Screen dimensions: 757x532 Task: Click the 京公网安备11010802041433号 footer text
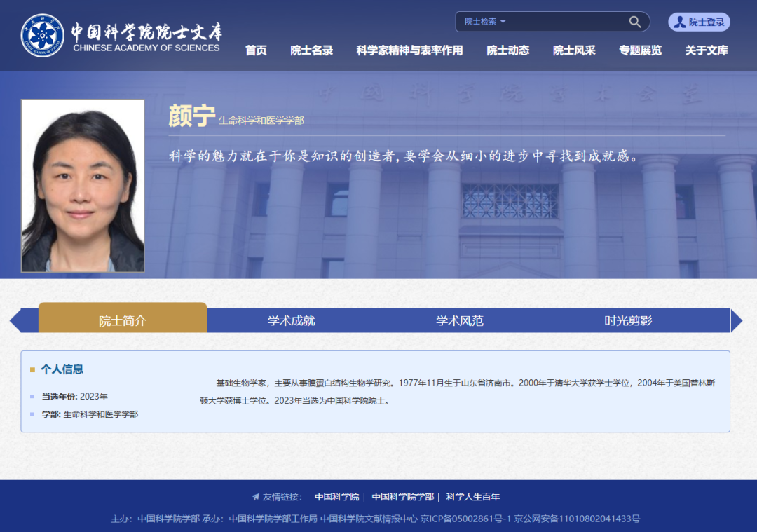coord(576,519)
